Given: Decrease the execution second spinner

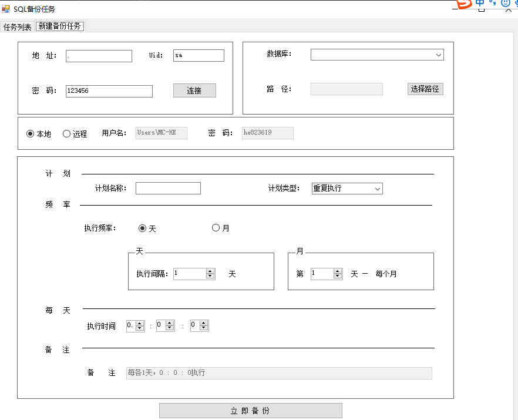Looking at the screenshot, I should (x=204, y=328).
